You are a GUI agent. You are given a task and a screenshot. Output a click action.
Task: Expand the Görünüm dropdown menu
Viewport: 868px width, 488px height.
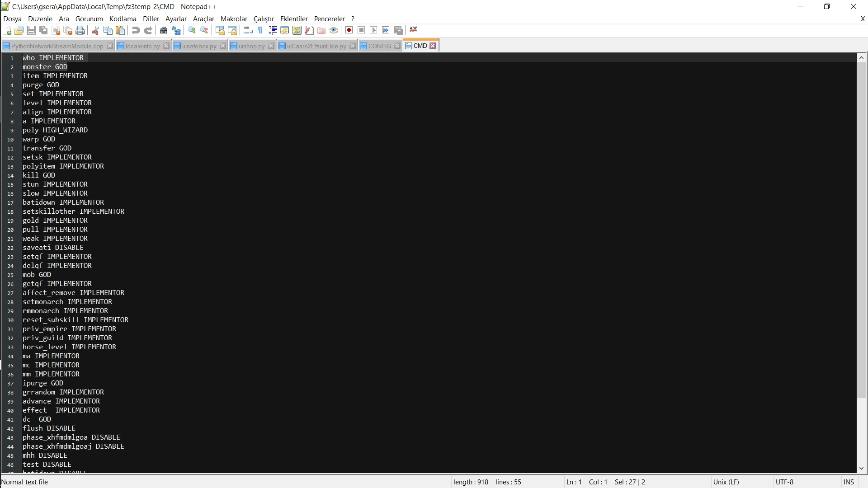tap(88, 19)
